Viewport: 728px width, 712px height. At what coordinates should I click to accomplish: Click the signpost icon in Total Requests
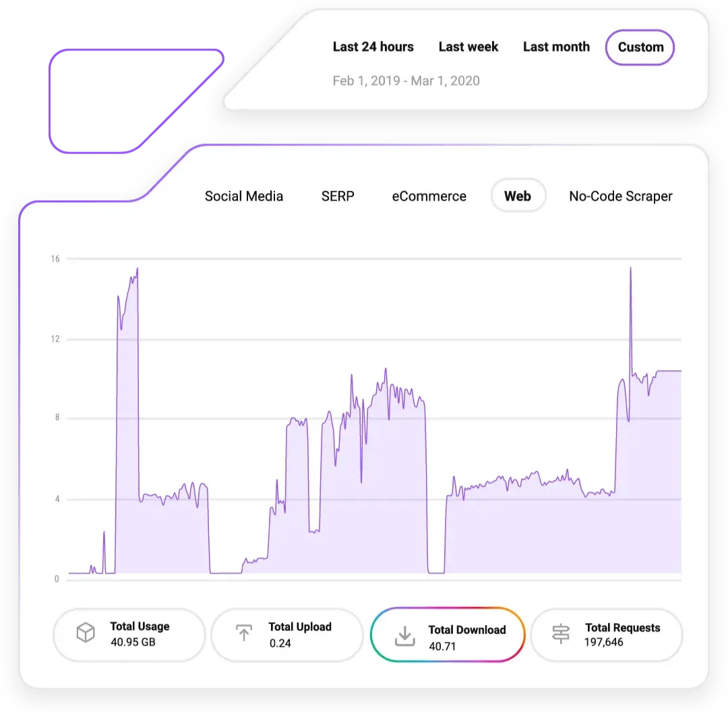pos(561,634)
